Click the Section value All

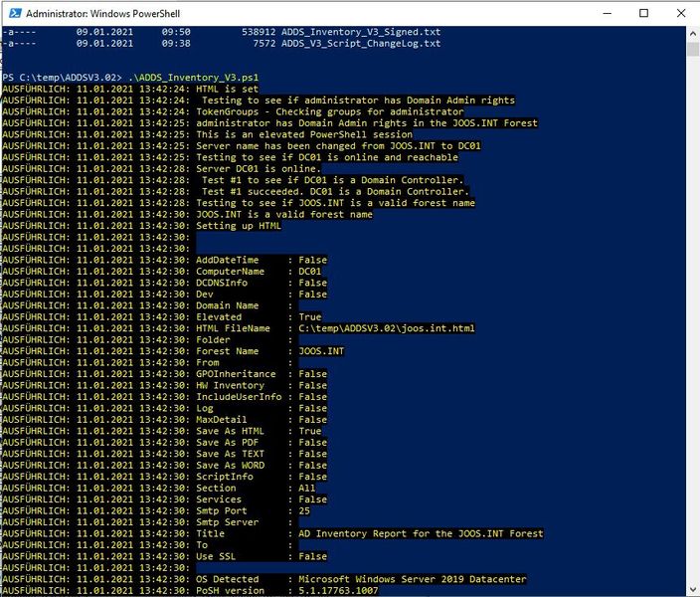(306, 488)
